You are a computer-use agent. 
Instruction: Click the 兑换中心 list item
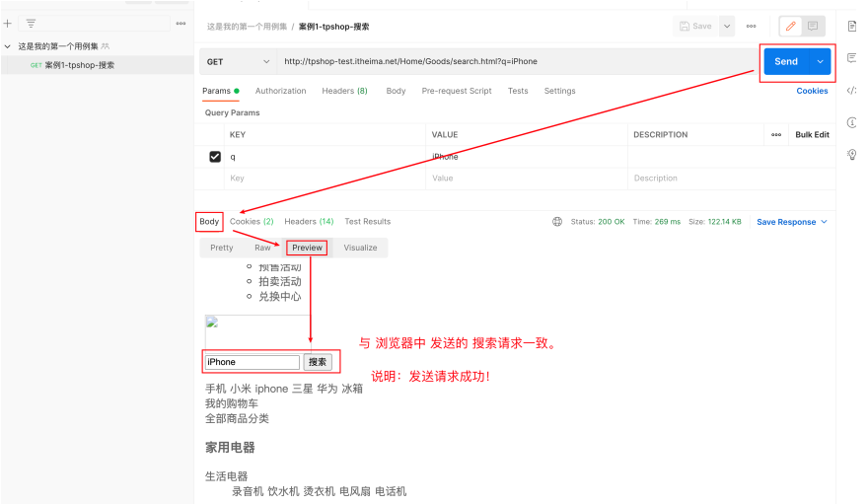280,297
